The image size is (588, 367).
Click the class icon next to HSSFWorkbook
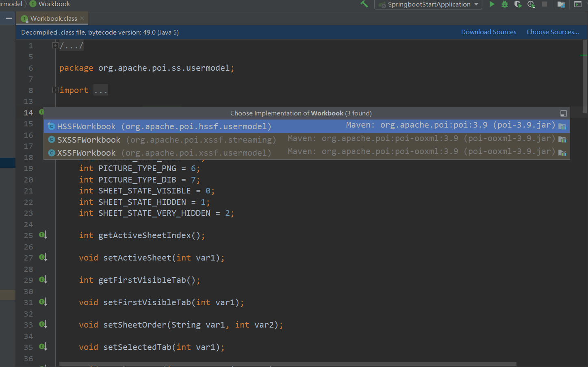click(51, 126)
